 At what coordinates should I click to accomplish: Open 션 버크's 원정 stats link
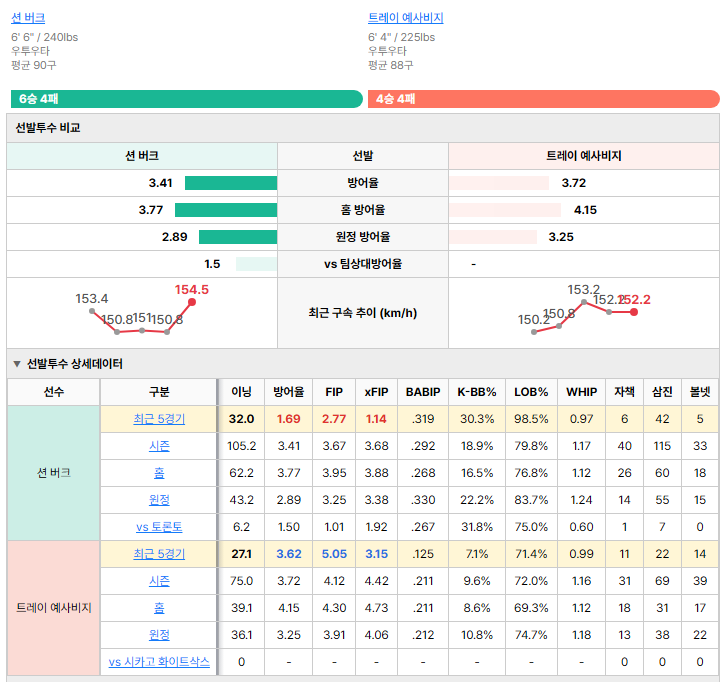[x=159, y=500]
